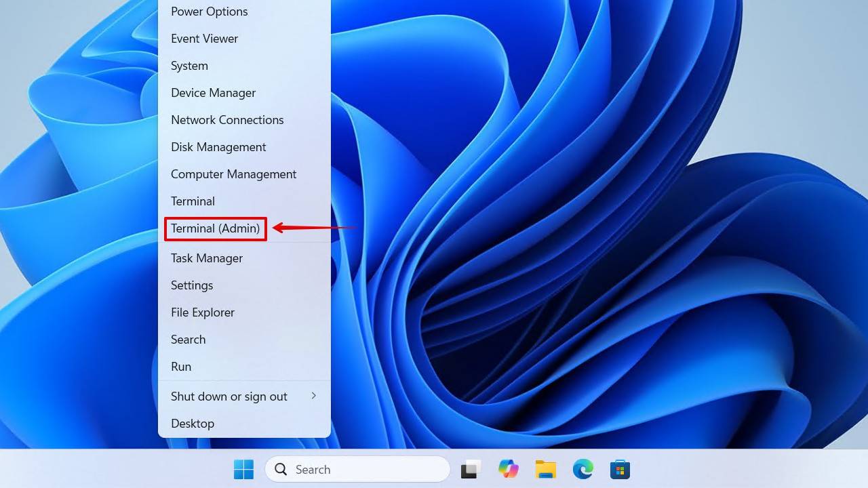Open Task View from the taskbar
This screenshot has height=488, width=868.
[x=471, y=469]
